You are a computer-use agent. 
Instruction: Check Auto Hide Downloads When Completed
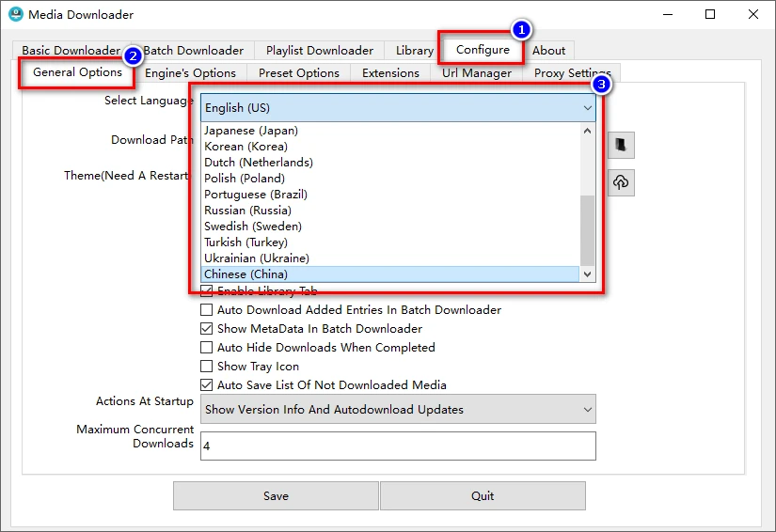[207, 348]
